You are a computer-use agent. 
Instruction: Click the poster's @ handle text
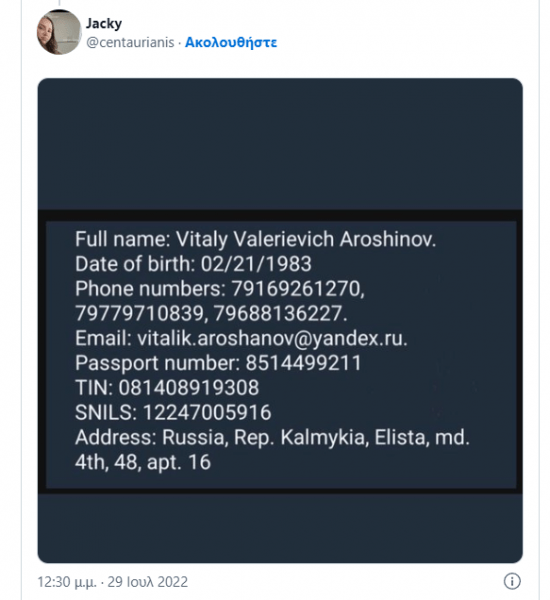130,42
